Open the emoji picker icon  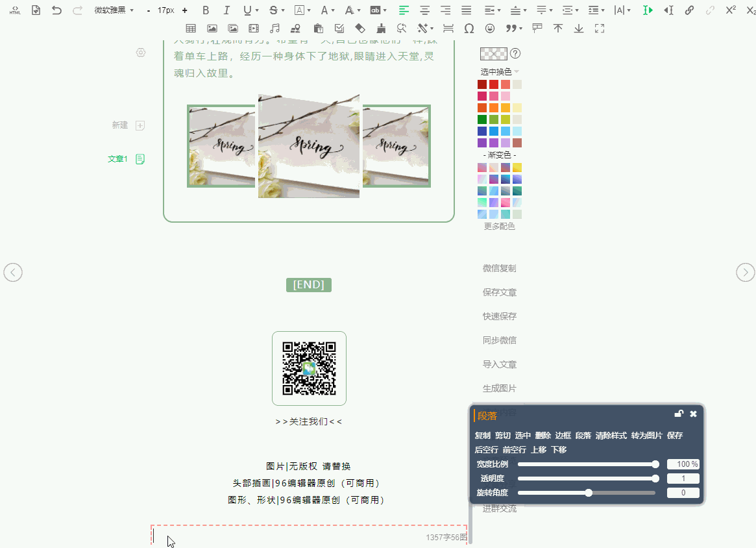(490, 29)
